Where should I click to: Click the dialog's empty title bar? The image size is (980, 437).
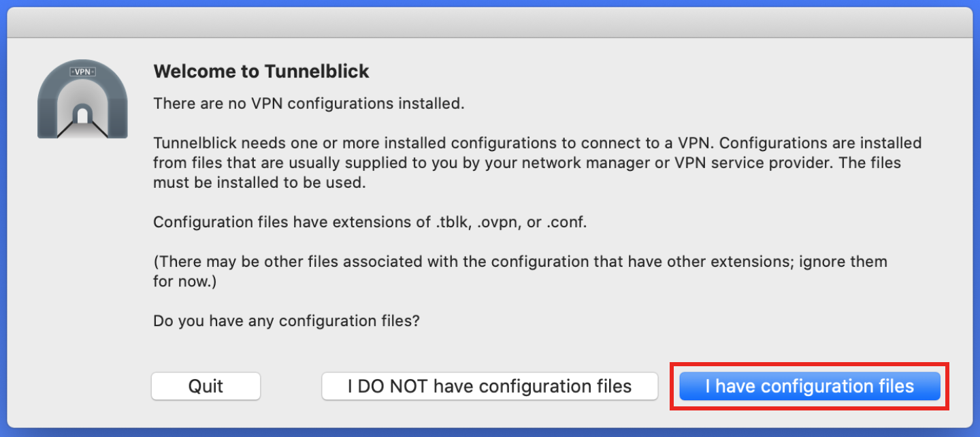tap(490, 22)
